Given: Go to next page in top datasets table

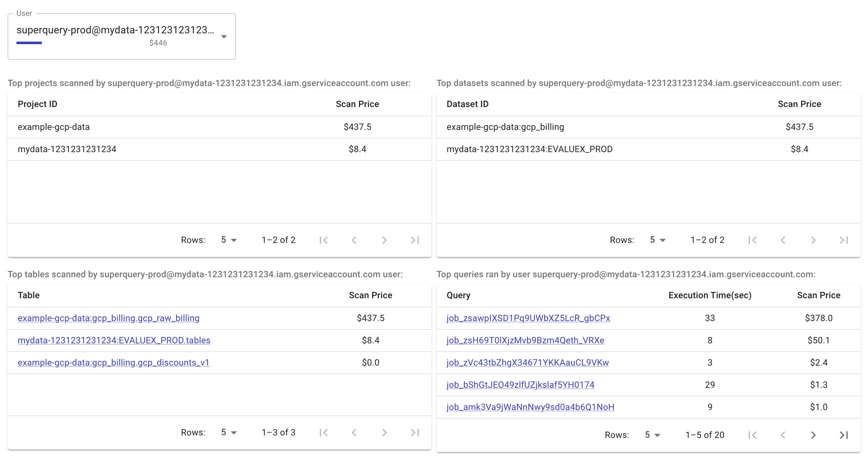Looking at the screenshot, I should coord(813,240).
